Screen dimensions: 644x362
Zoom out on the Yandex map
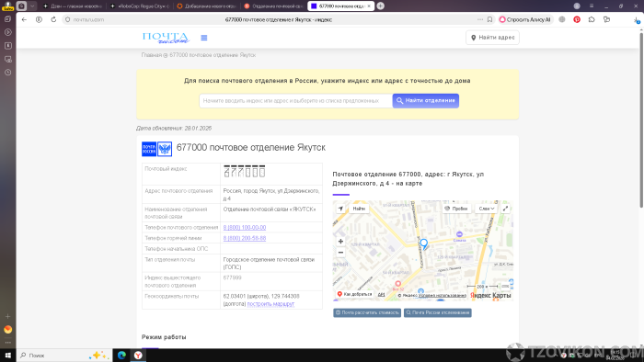(340, 253)
